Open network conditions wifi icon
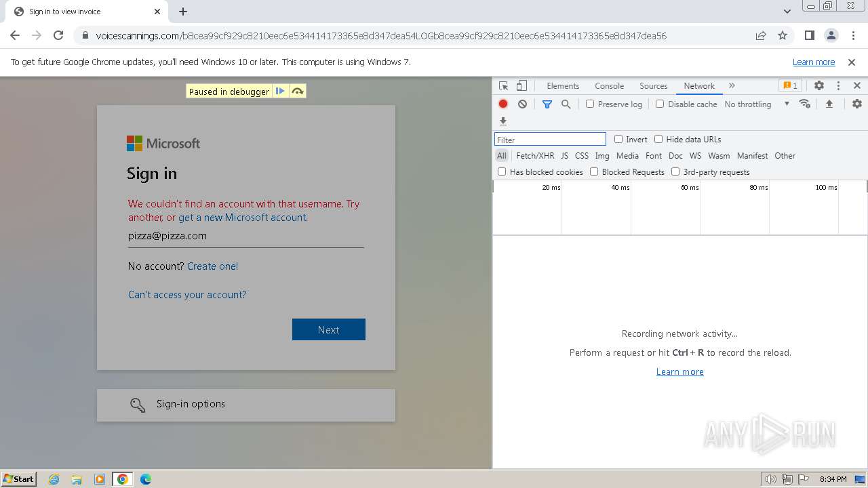This screenshot has height=488, width=868. coord(805,104)
